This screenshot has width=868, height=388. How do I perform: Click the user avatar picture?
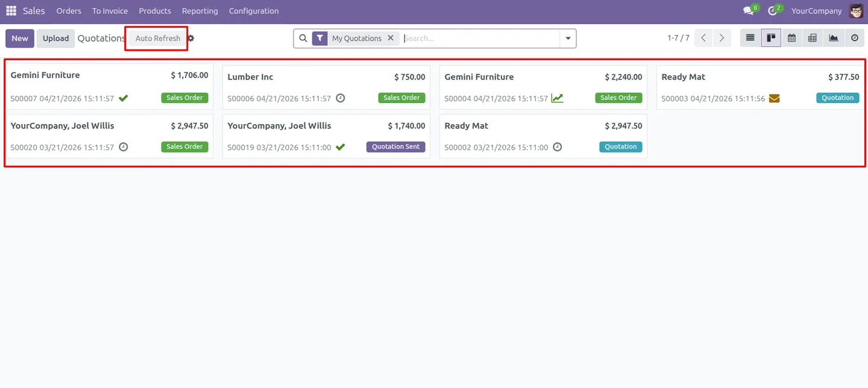pos(856,11)
